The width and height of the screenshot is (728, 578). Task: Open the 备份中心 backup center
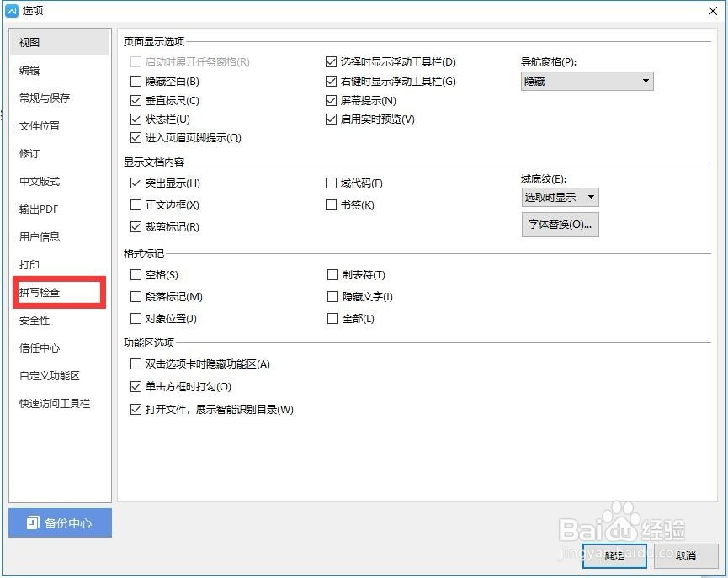[x=60, y=522]
